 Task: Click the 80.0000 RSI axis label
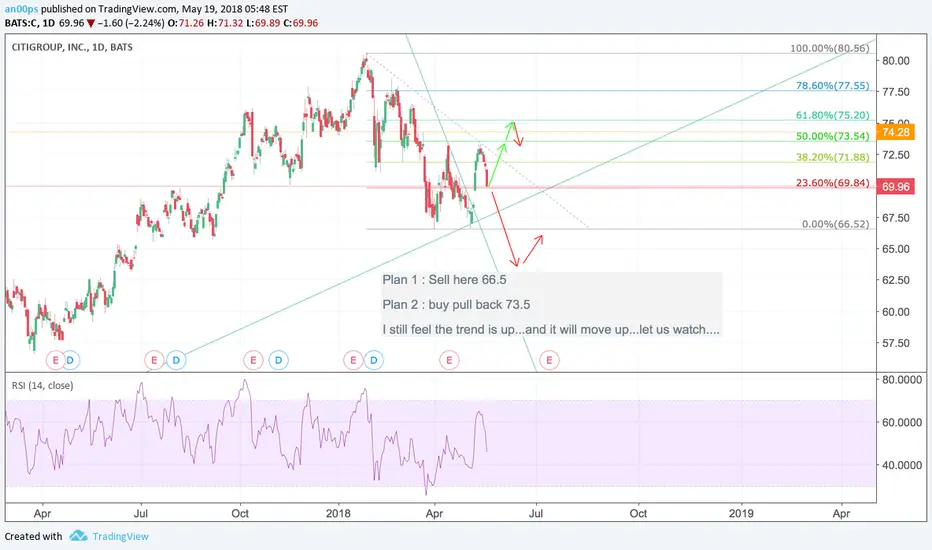pyautogui.click(x=902, y=379)
